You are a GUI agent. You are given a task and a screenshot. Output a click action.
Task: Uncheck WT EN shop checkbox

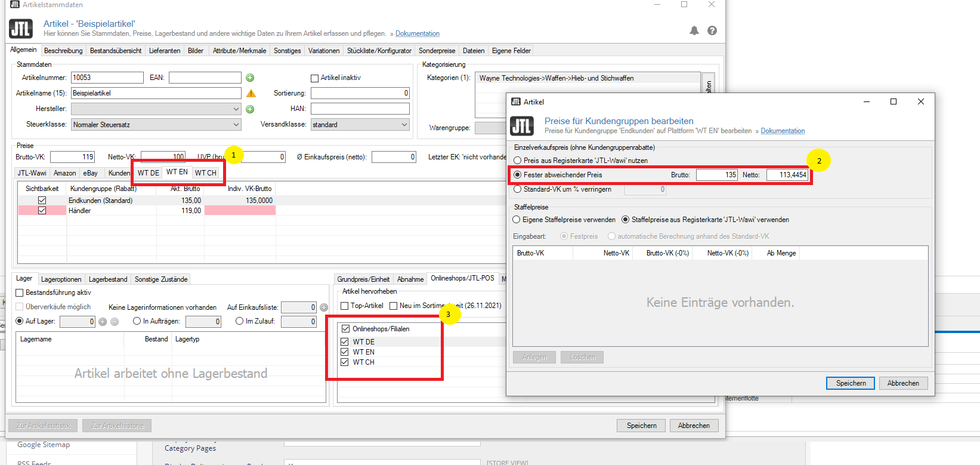pos(345,352)
